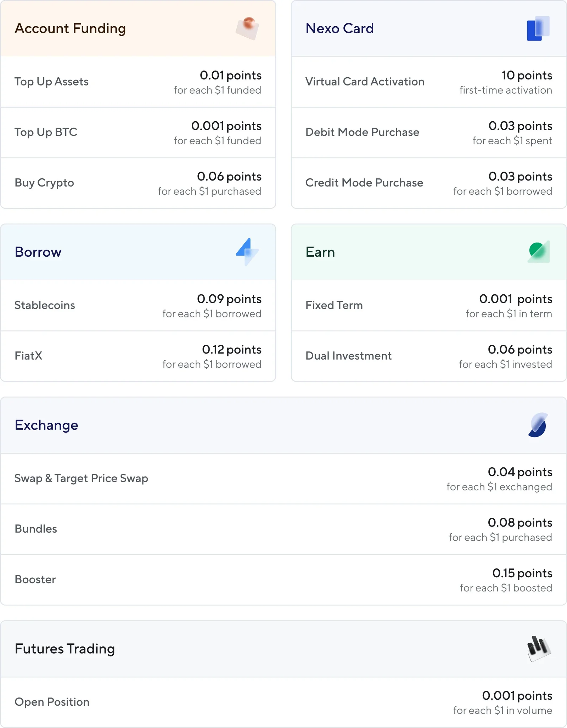Viewport: 567px width, 728px height.
Task: Click Virtual Card Activation row
Action: pos(429,82)
